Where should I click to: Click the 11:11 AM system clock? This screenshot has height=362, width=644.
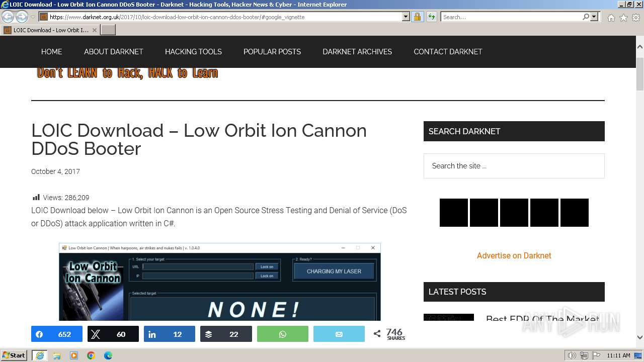tap(618, 355)
